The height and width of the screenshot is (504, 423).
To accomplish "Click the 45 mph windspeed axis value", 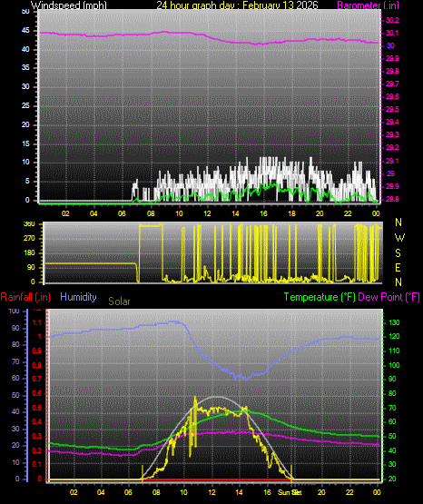I will tap(25, 31).
